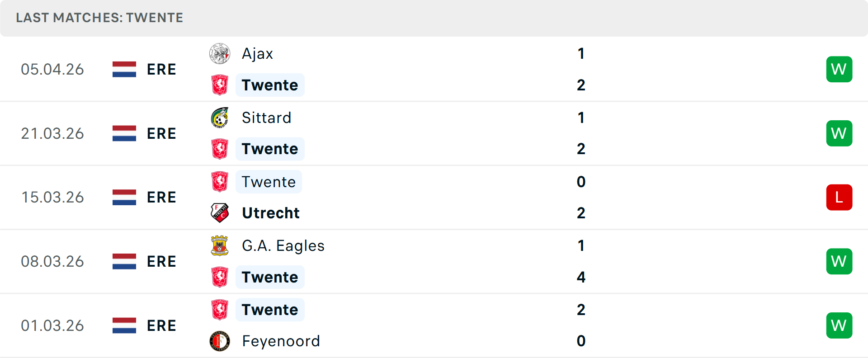Click the W badge for Ajax match
Viewport: 868px width, 358px height.
click(839, 69)
